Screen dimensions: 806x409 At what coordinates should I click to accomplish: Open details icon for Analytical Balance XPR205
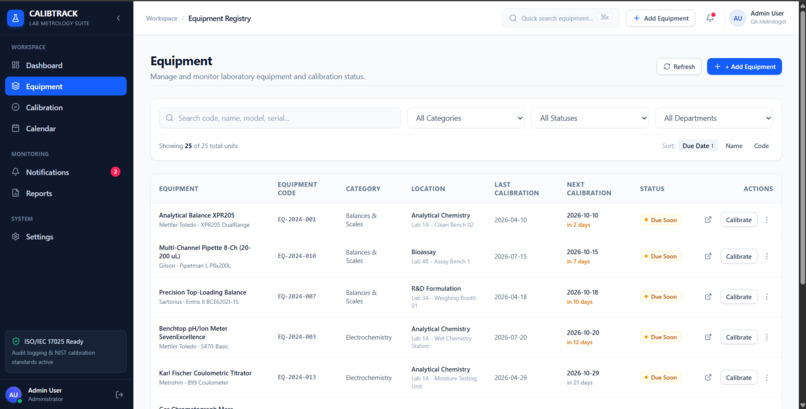708,219
